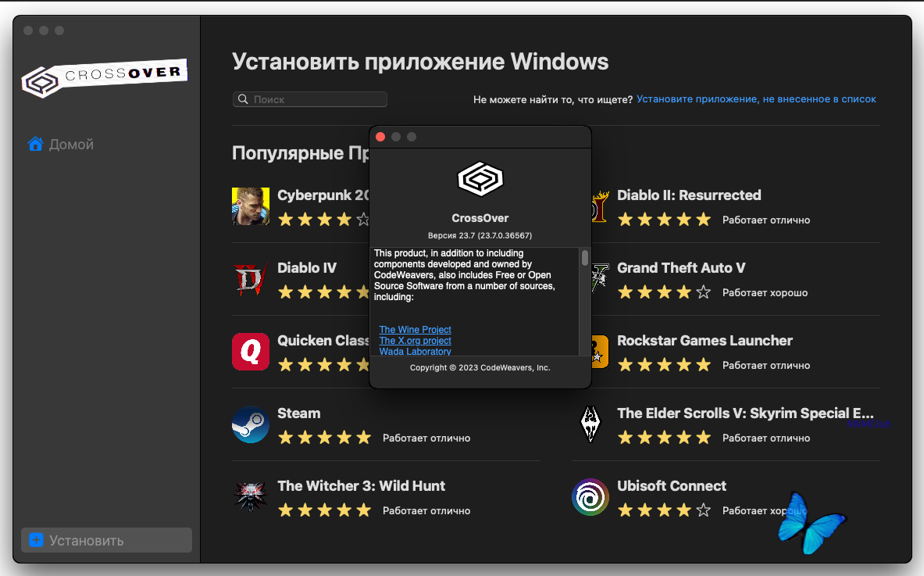Click The Witcher 3 star rating

(x=325, y=510)
